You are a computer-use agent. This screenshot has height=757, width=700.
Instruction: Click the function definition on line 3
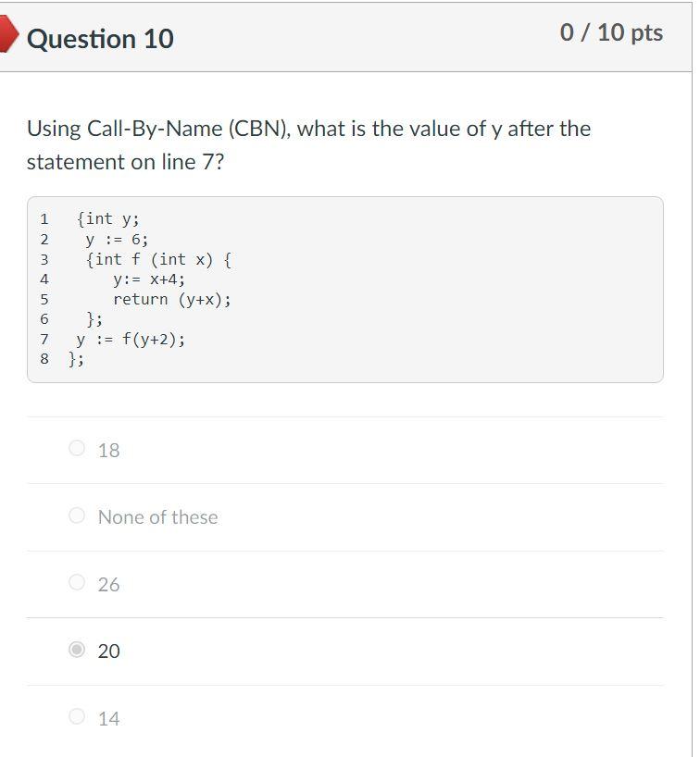point(148,259)
